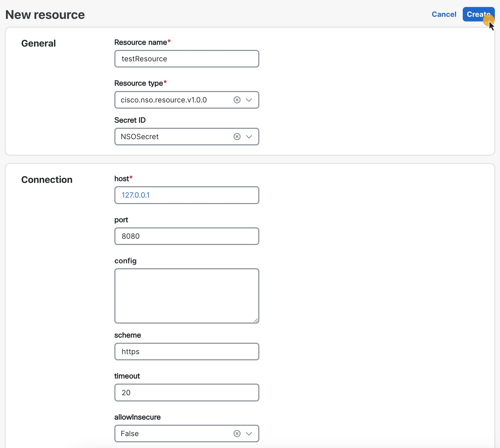Clear the allowInsecure selection
Screen dimensions: 500x448
tap(237, 434)
